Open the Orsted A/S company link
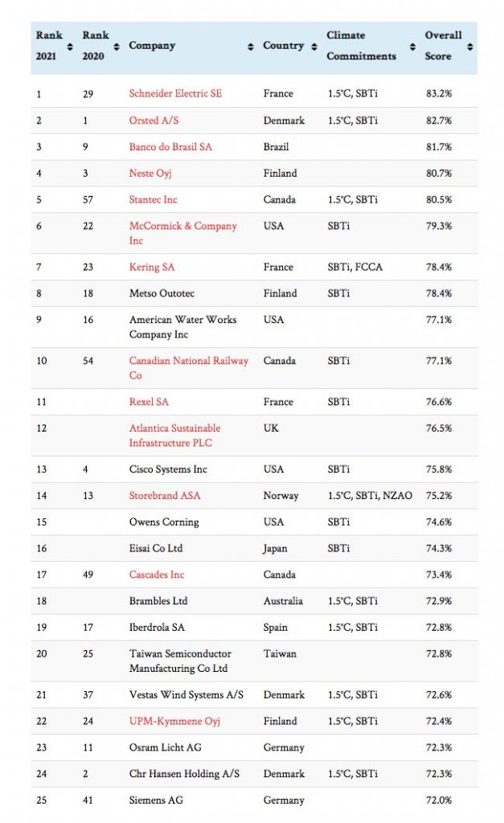The image size is (504, 823). [x=155, y=121]
